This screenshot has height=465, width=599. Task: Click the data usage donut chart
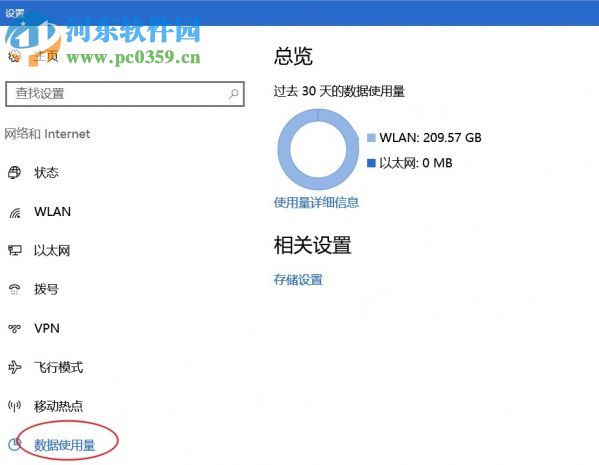tap(318, 149)
